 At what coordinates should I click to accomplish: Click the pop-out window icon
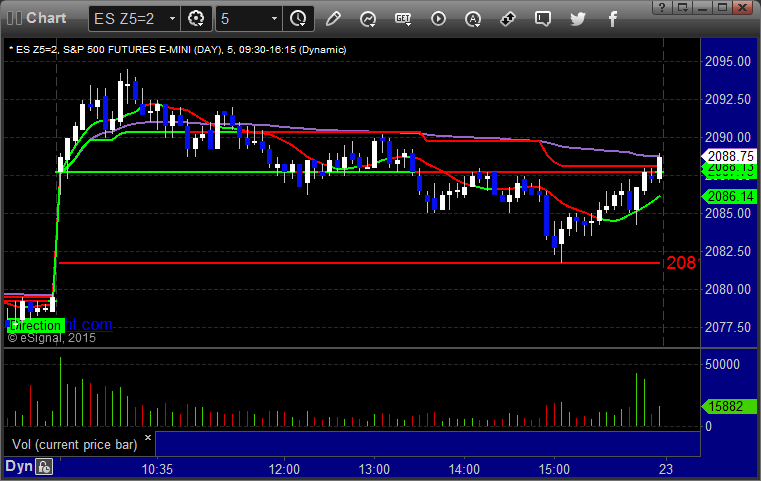682,7
